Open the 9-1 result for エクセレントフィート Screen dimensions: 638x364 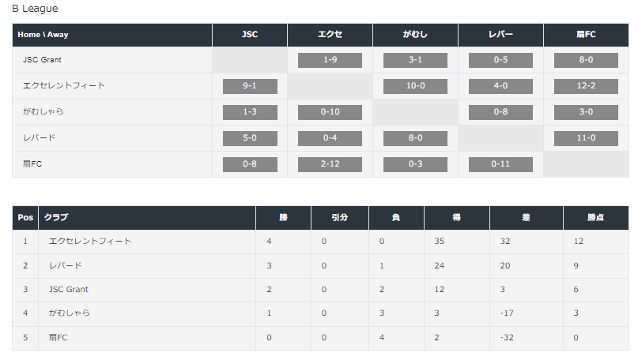tap(250, 86)
